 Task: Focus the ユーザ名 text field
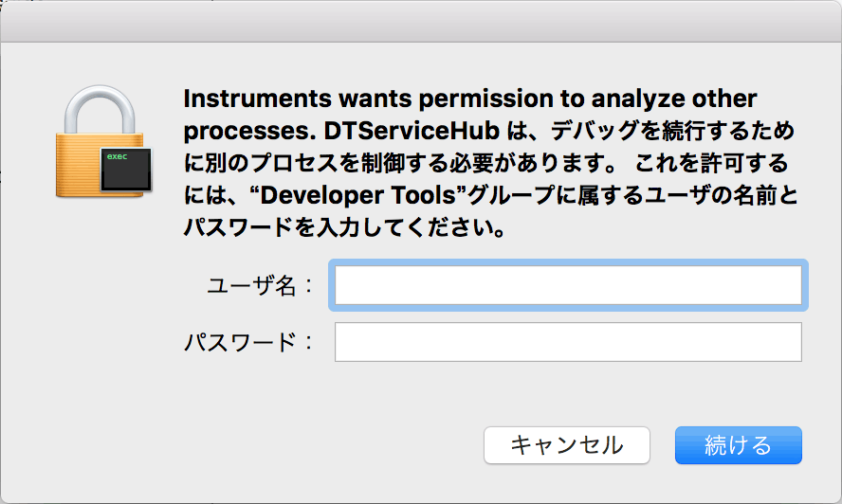tap(568, 285)
